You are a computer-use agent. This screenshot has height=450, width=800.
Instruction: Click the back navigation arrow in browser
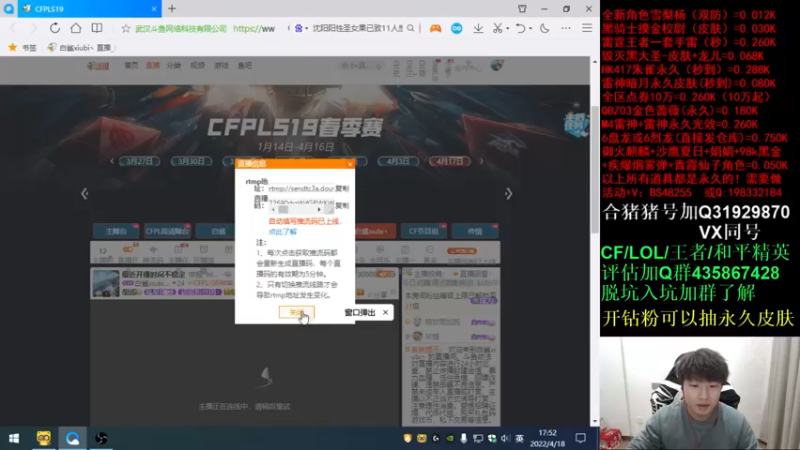click(x=13, y=28)
